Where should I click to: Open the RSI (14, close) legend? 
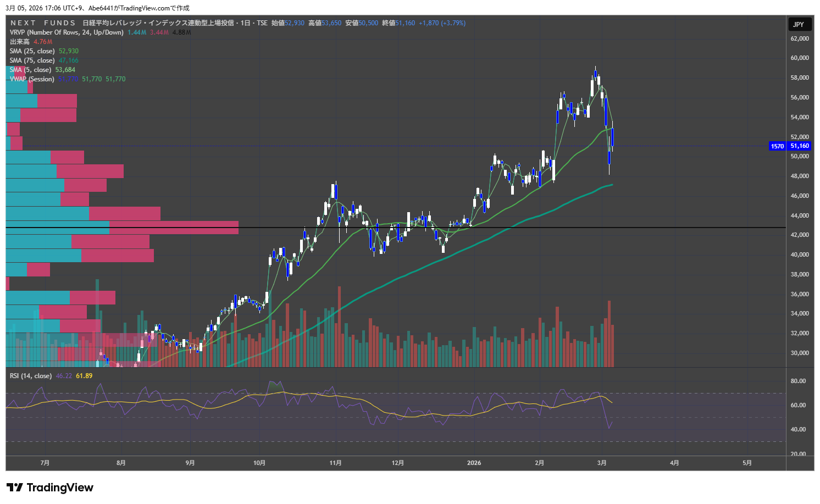[31, 376]
